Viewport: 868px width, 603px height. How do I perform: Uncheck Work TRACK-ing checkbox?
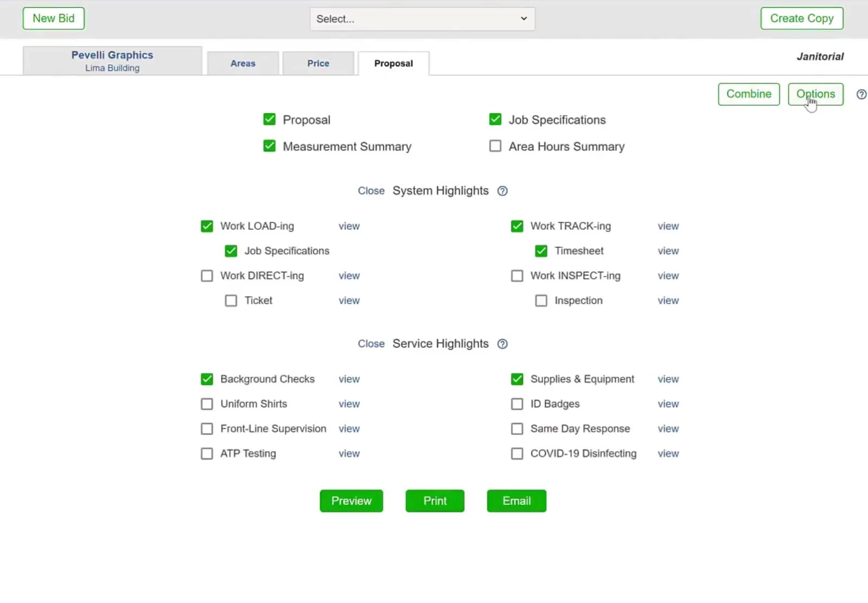pos(517,226)
